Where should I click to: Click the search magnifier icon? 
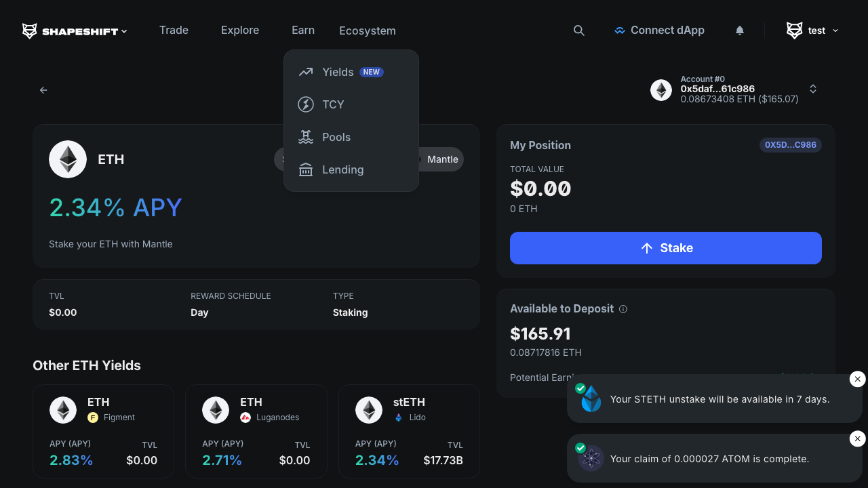(578, 30)
